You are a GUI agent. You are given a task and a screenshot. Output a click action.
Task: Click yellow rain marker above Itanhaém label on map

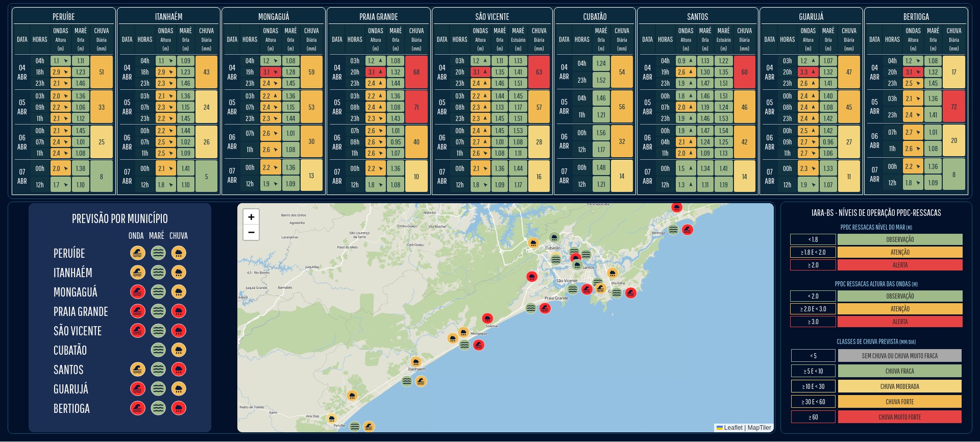click(416, 362)
